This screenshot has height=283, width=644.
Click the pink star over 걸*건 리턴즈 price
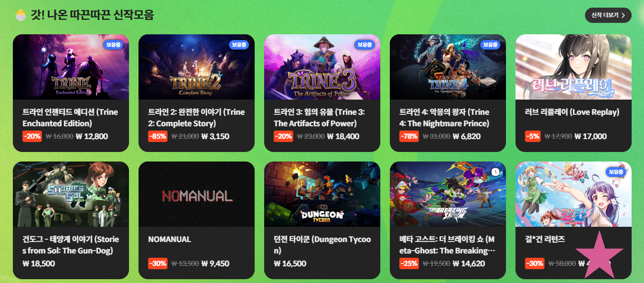click(599, 255)
